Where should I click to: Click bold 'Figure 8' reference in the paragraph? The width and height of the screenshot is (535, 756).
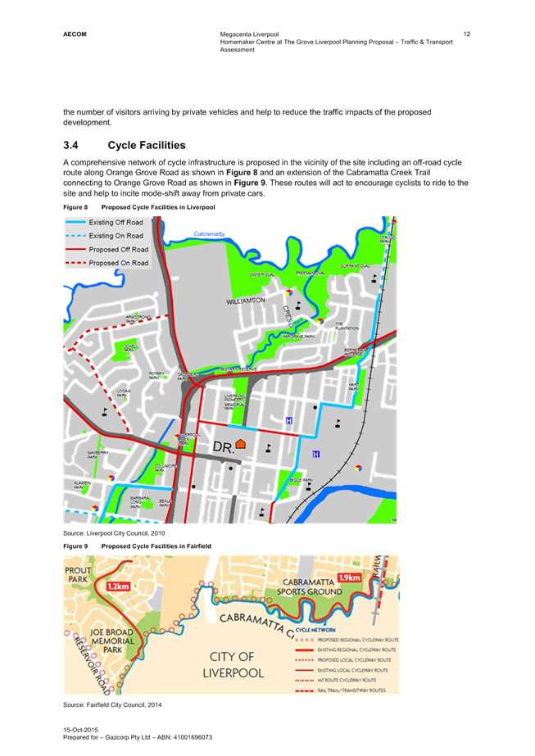tap(242, 173)
